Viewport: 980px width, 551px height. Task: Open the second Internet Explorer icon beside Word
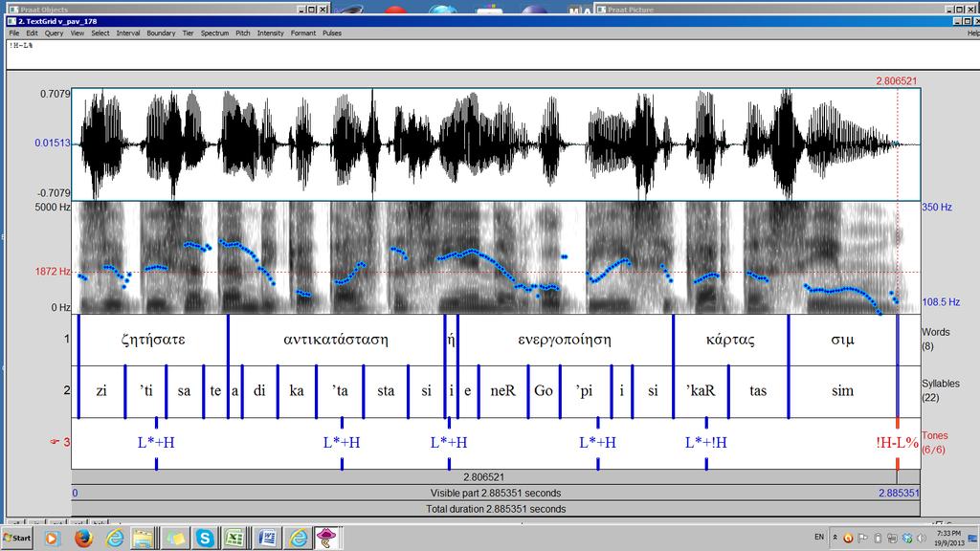(299, 538)
